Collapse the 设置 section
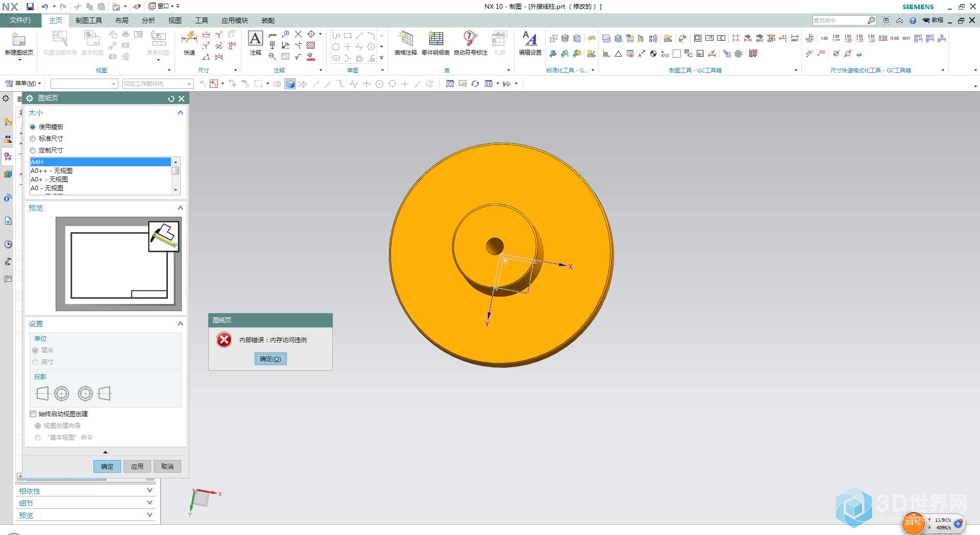Screen dimensions: 980x535 click(x=180, y=324)
